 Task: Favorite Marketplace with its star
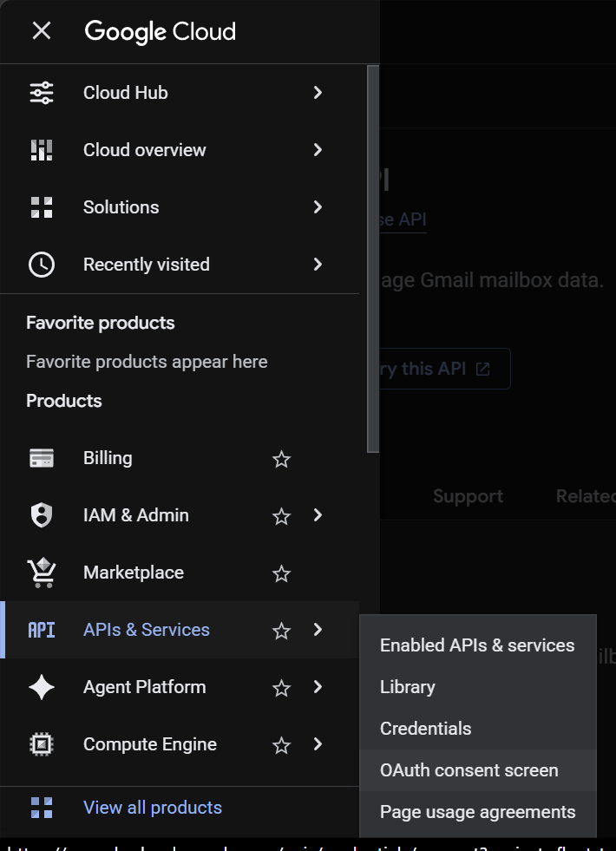281,573
